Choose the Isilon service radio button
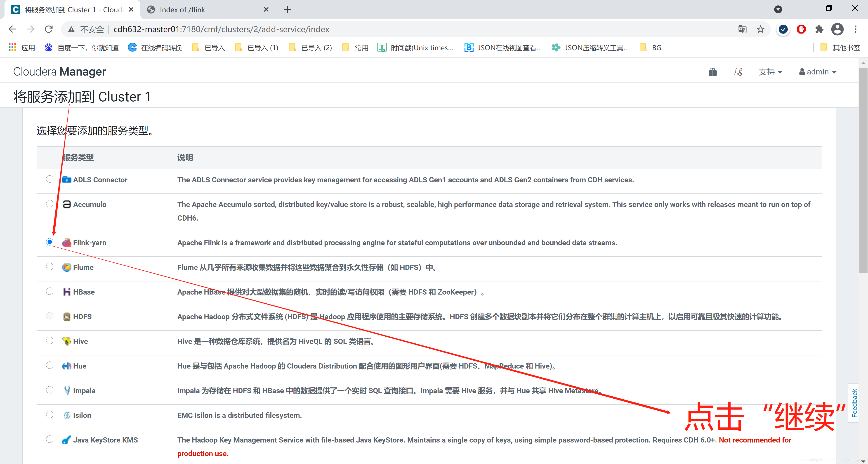The image size is (868, 464). tap(50, 414)
